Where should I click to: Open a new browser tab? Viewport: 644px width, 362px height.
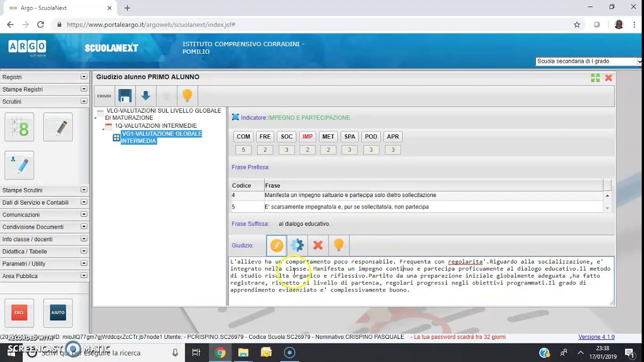(x=127, y=8)
